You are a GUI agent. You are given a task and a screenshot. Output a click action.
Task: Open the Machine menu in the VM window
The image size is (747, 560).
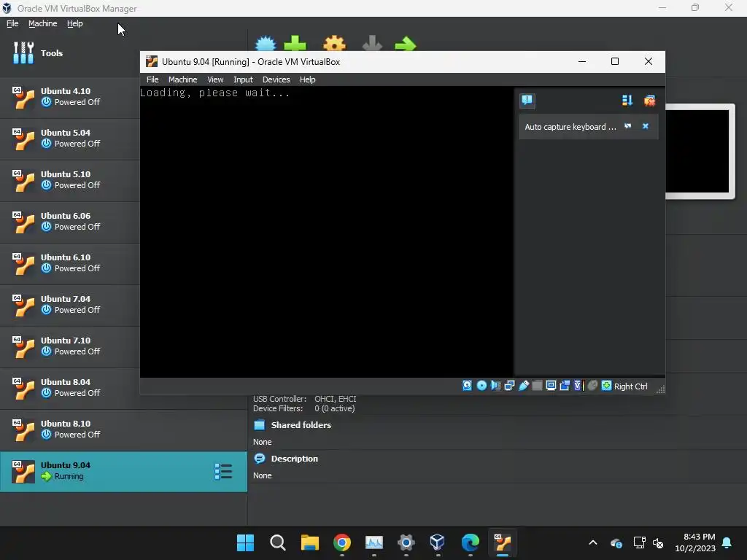pyautogui.click(x=182, y=79)
